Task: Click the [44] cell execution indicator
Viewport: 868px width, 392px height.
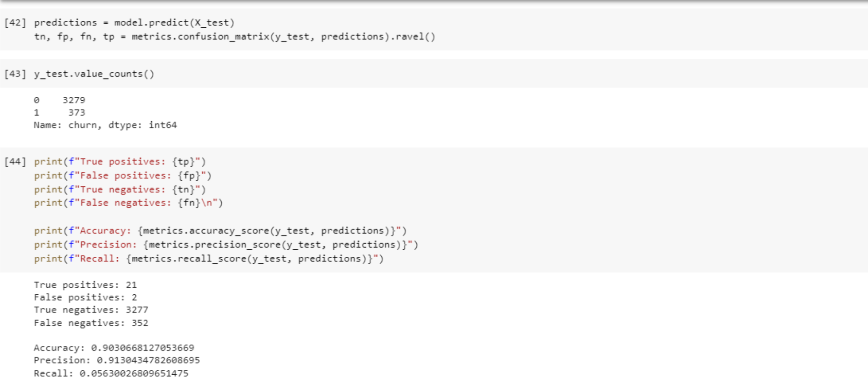Action: coord(15,162)
